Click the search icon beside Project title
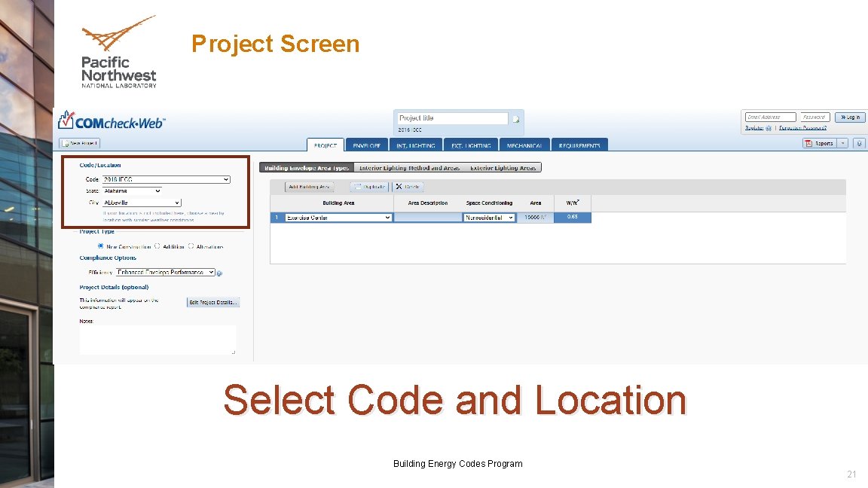The height and width of the screenshot is (488, 868). click(515, 119)
